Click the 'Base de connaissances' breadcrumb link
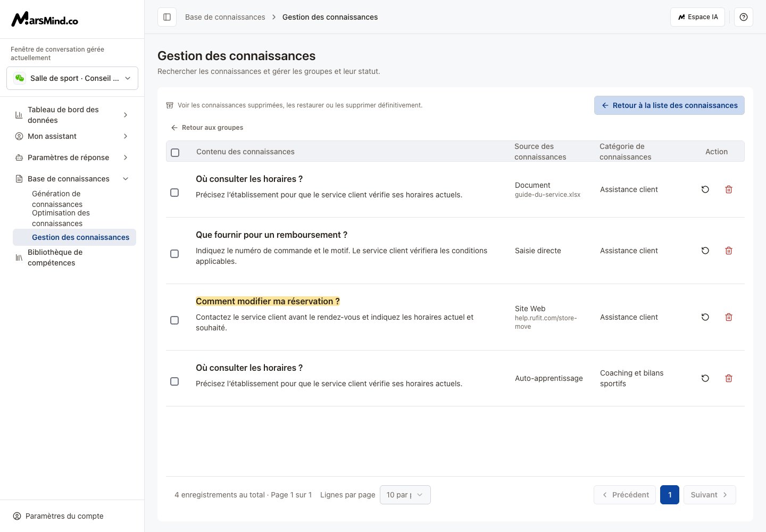The image size is (766, 532). point(225,17)
